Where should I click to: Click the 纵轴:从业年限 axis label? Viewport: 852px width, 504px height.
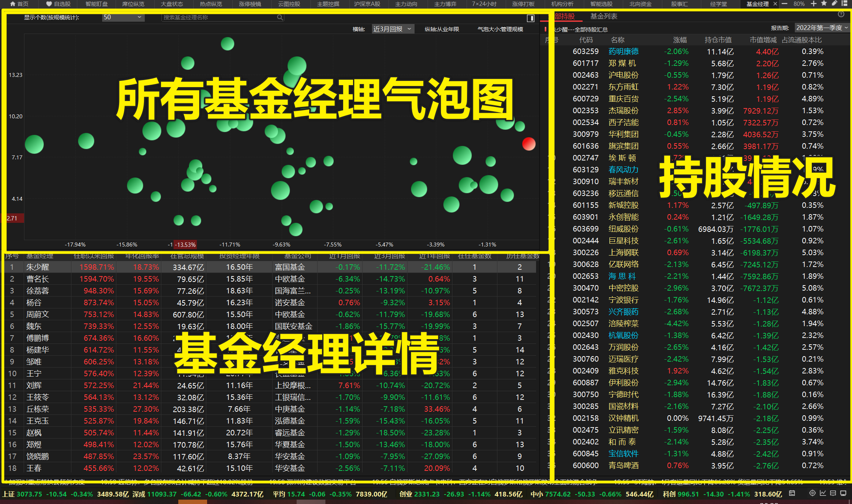click(x=442, y=29)
